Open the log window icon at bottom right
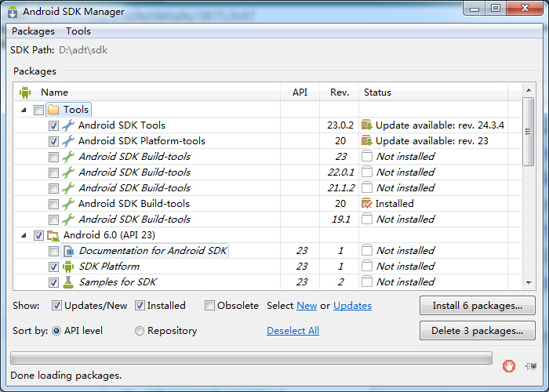The image size is (549, 392). point(530,366)
